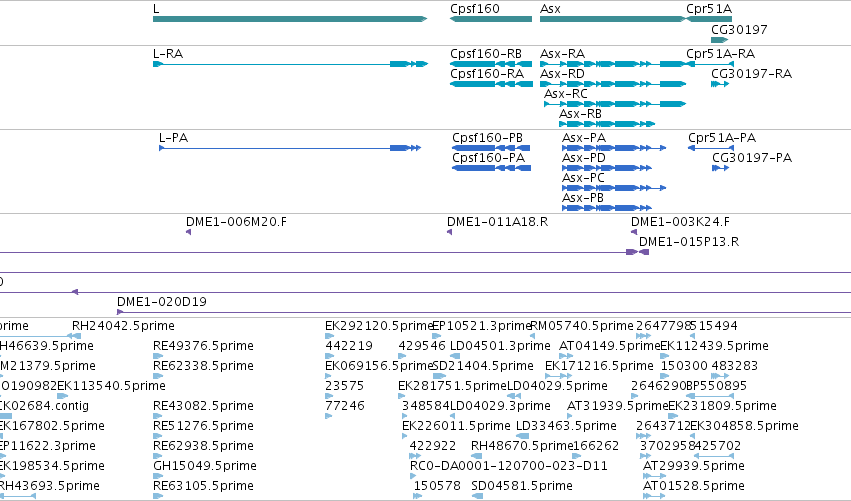This screenshot has width=851, height=501.
Task: Click the LD04029.5prime EST label
Action: click(x=557, y=386)
